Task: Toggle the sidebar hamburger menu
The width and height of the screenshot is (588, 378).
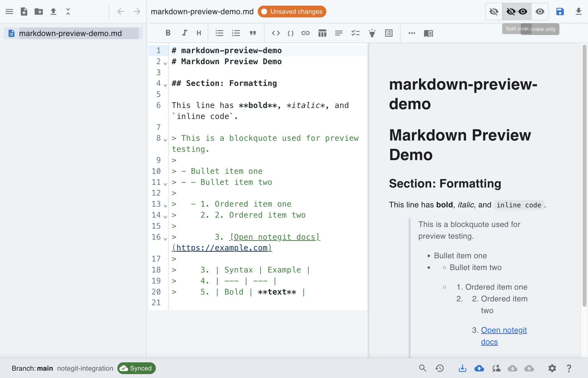Action: (9, 12)
